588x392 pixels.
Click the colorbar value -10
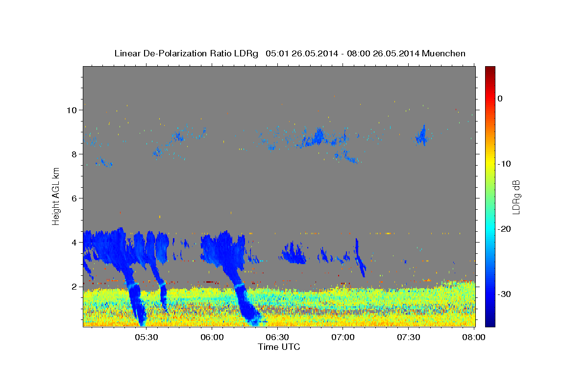[504, 164]
